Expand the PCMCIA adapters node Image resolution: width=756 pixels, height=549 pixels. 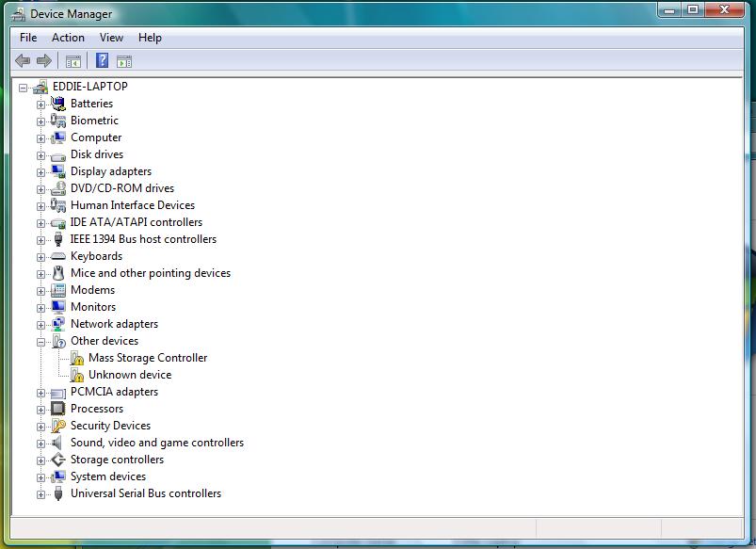pos(41,394)
